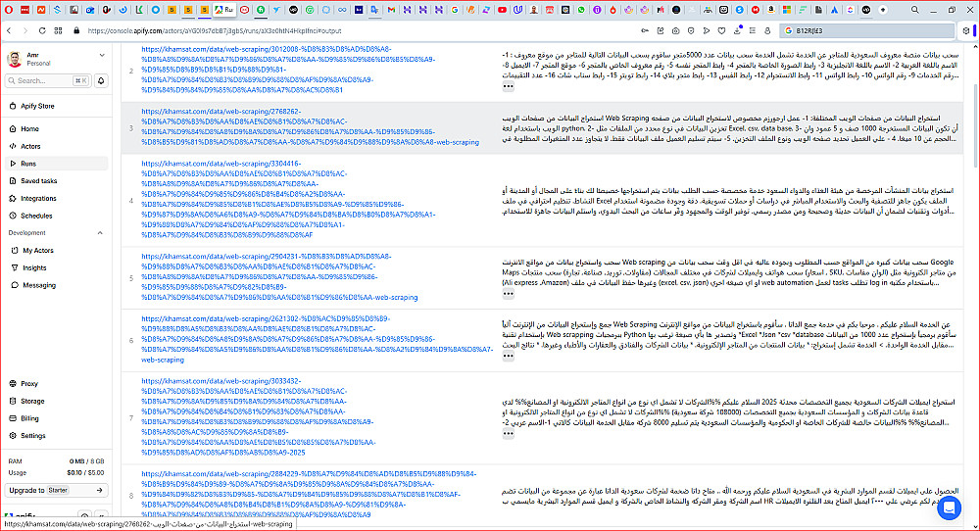This screenshot has height=531, width=980.
Task: Open the khamsat link 2621302 in row 6
Action: pyautogui.click(x=317, y=339)
